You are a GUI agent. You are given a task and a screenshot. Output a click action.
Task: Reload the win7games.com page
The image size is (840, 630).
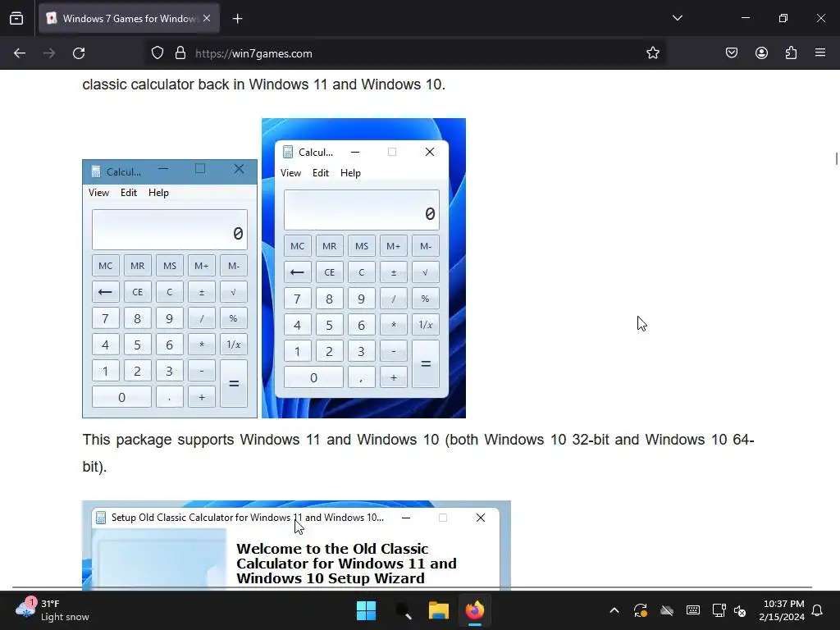[x=79, y=53]
